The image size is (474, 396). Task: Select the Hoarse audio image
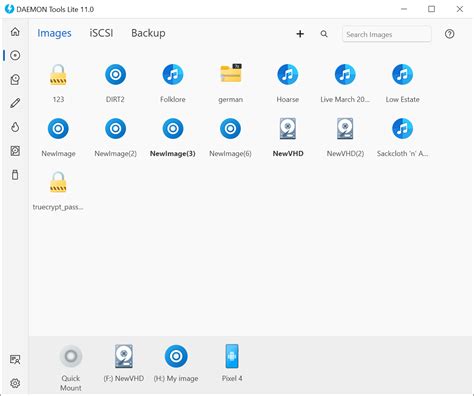288,83
